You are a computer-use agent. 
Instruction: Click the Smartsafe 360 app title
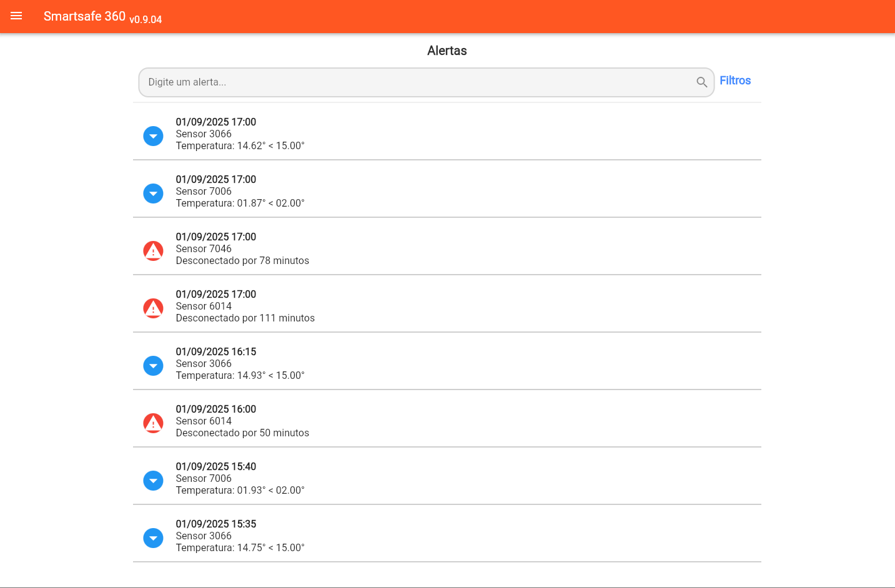pos(85,16)
